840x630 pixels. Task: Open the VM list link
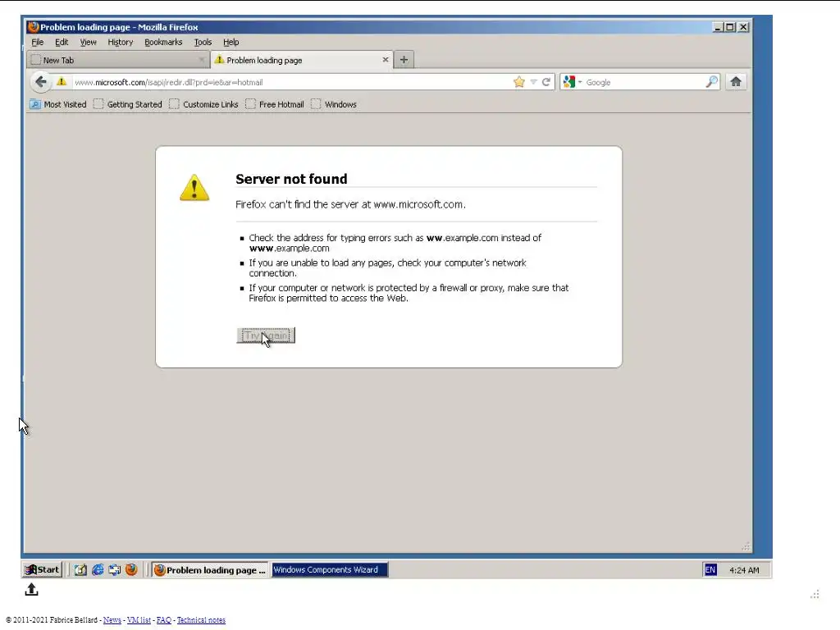click(139, 620)
